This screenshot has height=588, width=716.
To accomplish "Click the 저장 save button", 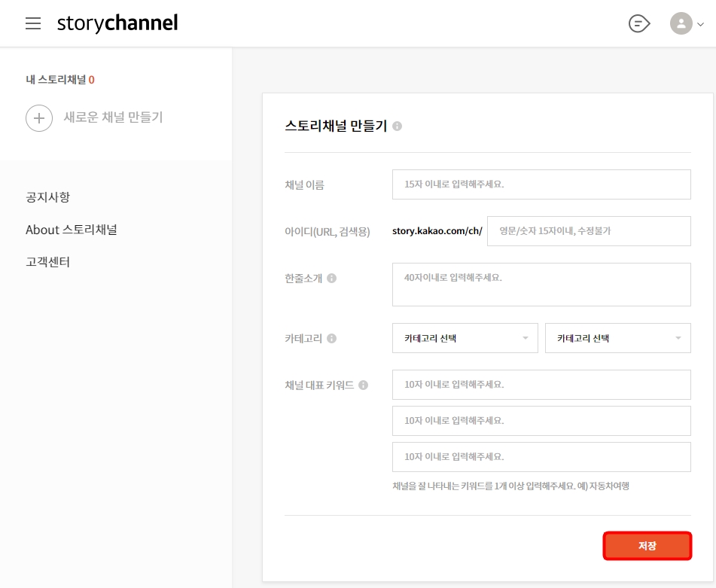I will 647,545.
